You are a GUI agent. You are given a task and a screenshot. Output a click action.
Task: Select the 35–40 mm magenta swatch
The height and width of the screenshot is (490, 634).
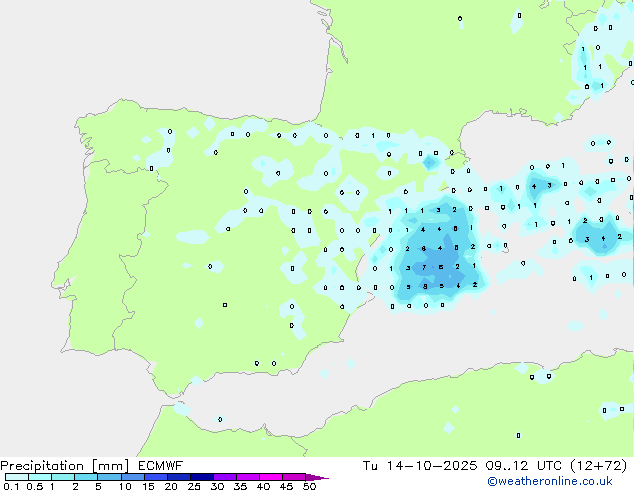(248, 477)
